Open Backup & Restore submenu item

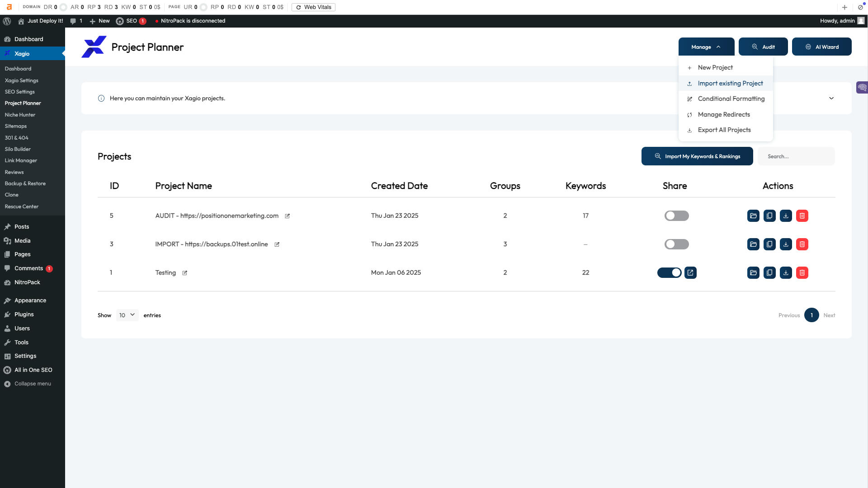coord(25,183)
